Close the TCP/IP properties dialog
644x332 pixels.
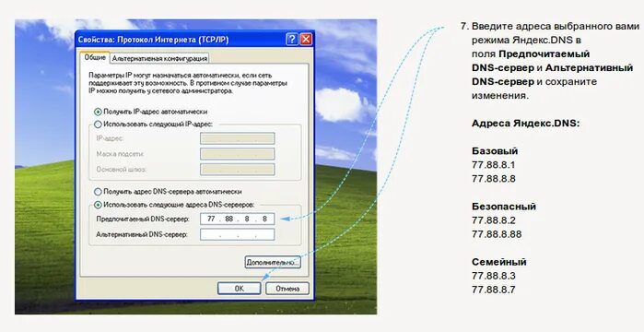(x=306, y=40)
